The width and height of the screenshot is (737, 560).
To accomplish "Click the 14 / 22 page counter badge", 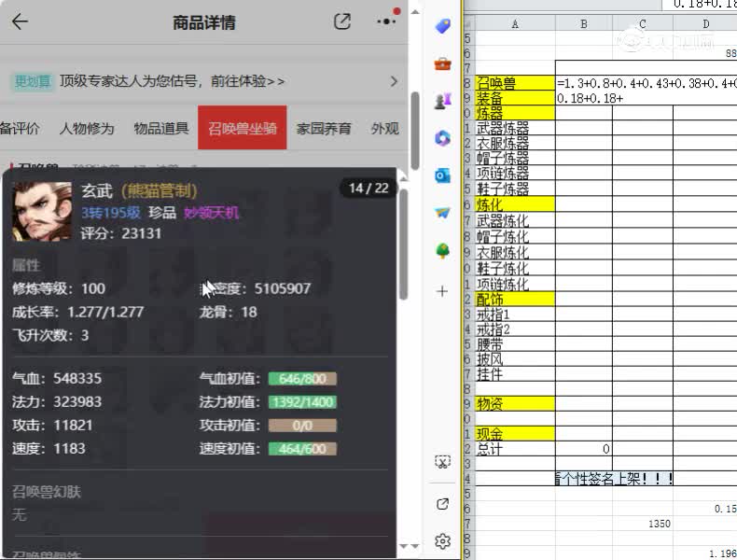I will coord(368,189).
